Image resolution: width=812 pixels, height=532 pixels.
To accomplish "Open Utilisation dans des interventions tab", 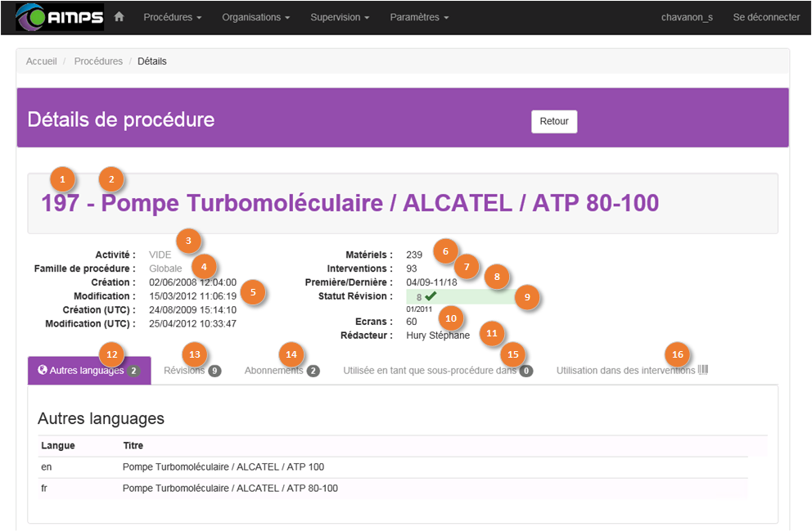I will point(632,371).
